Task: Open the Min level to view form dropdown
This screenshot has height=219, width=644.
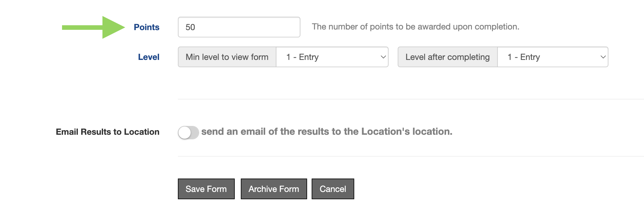Action: coord(332,57)
